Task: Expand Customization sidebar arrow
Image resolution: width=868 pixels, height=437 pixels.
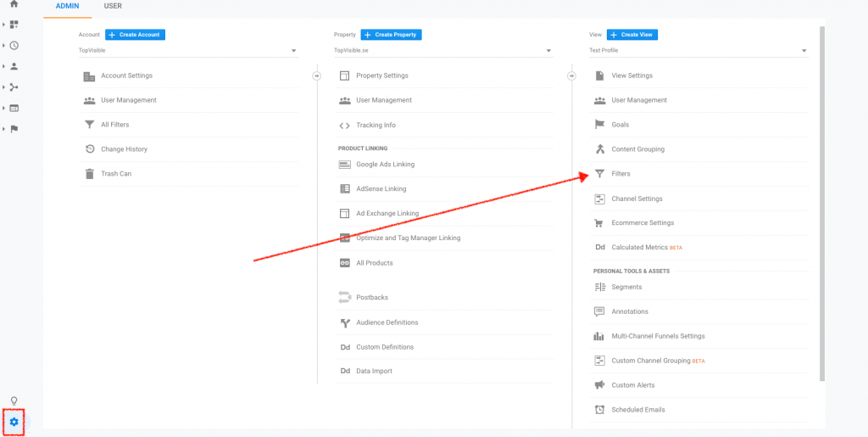Action: (x=3, y=25)
